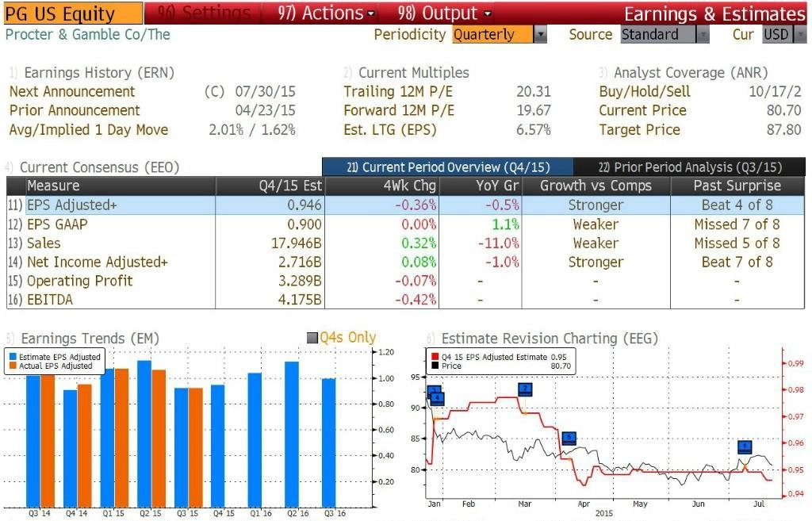The width and height of the screenshot is (812, 521).
Task: Click event marker 5 near April on the EEG chart
Action: coord(569,439)
